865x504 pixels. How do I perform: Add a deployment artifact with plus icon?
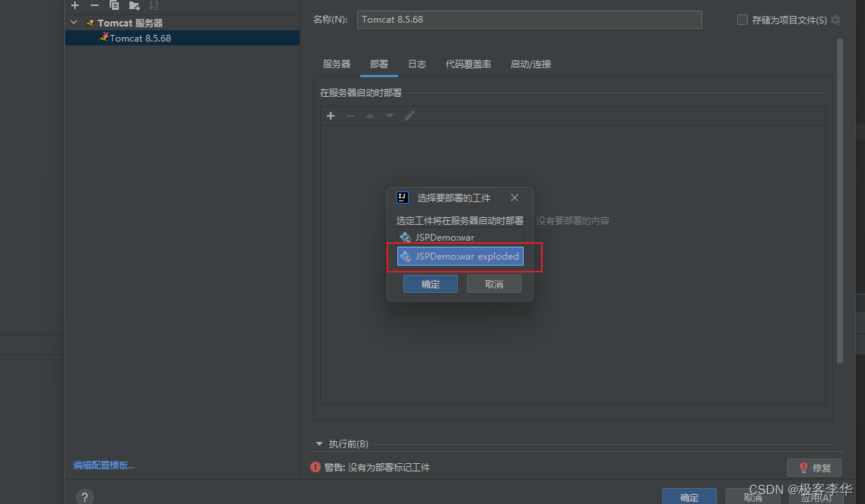(x=331, y=116)
